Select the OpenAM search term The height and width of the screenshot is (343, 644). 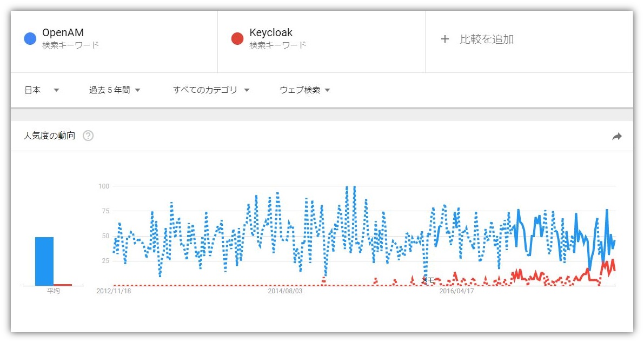click(63, 32)
